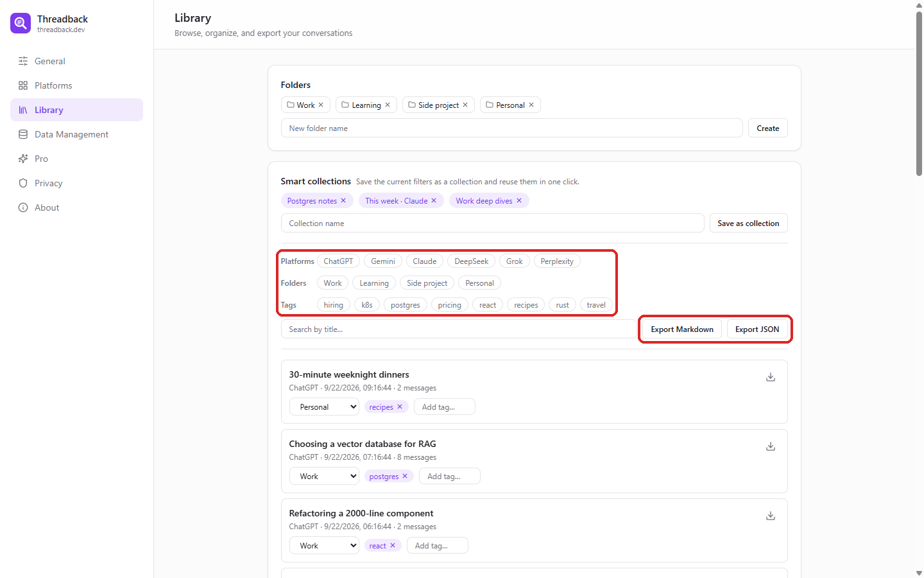Open Choosing a vector database for RAG title

(x=363, y=444)
